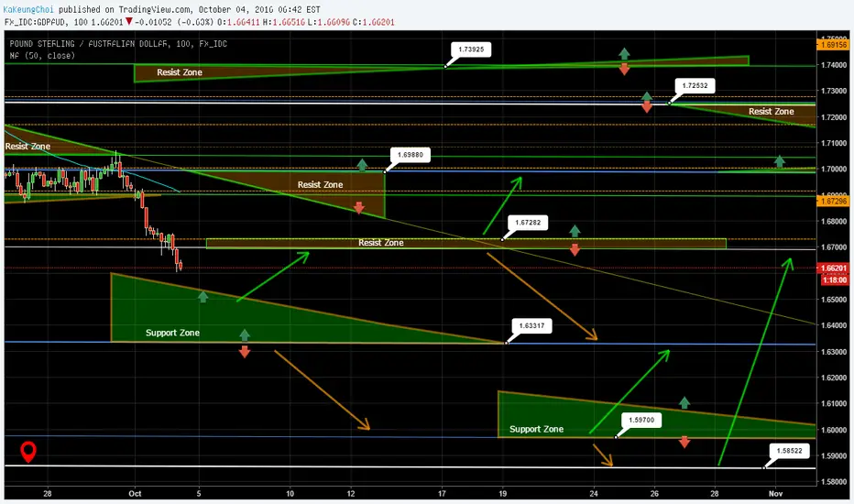Click the 1.59000 price axis label

[x=833, y=455]
